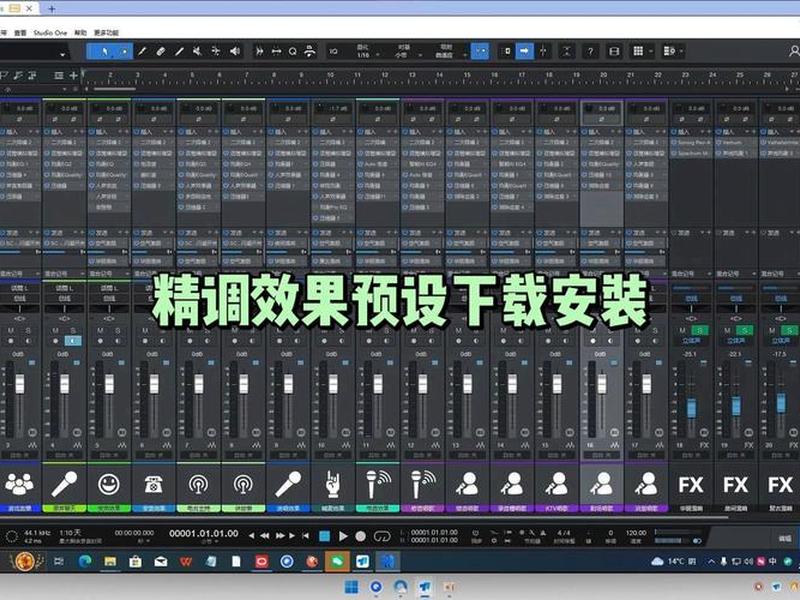Click the Record button in transport
The image size is (800, 600).
pyautogui.click(x=361, y=536)
